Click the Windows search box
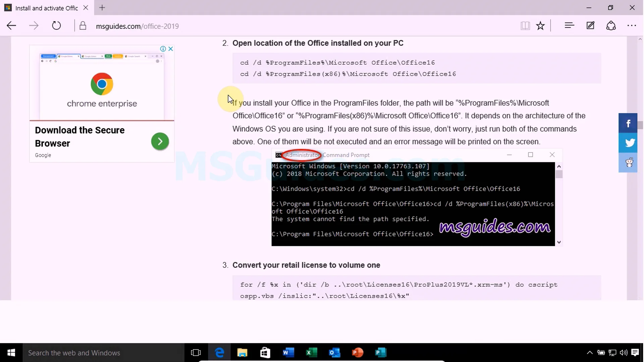644x362 pixels. pos(101,353)
